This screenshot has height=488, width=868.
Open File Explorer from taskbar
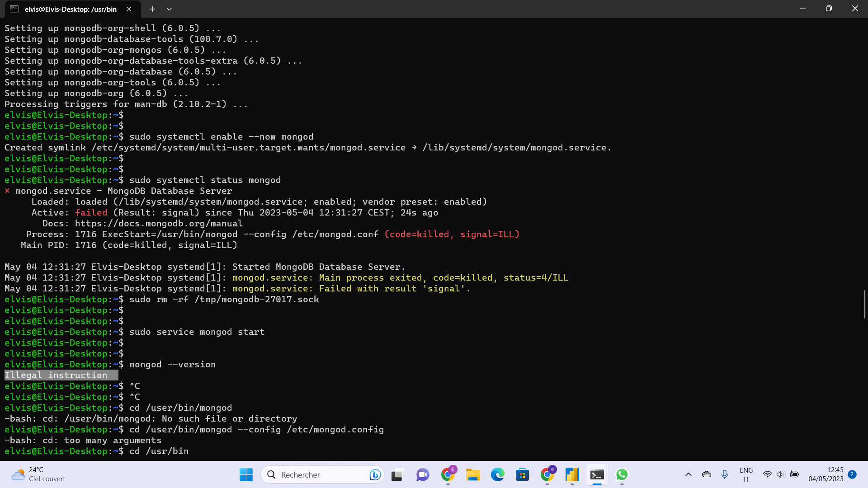(472, 474)
